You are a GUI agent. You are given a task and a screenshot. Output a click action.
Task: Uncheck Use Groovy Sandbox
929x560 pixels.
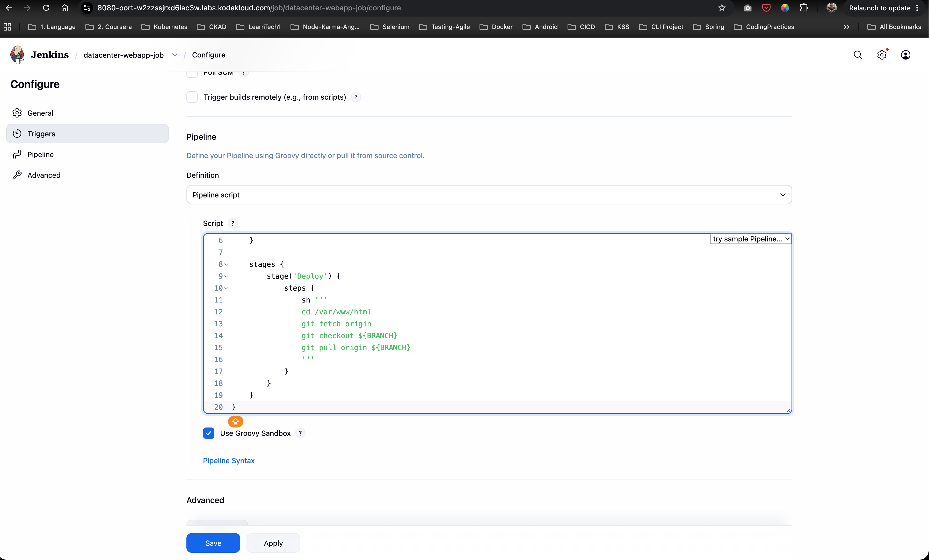point(208,433)
